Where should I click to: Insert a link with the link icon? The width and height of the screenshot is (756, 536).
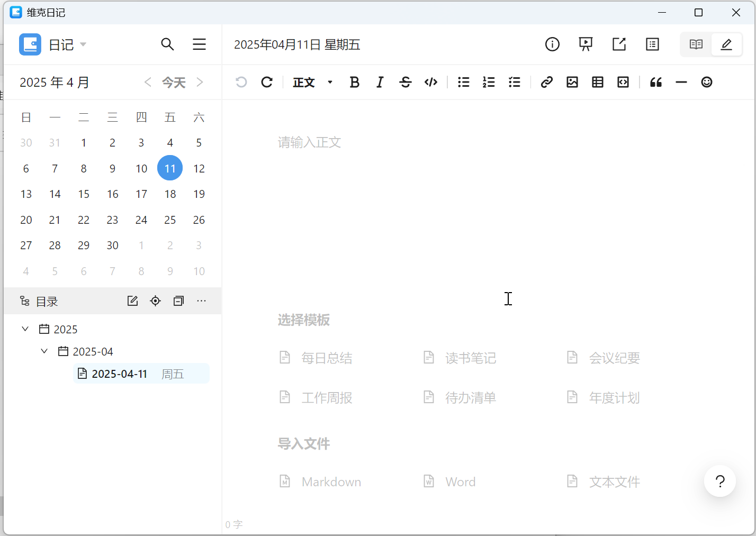(546, 82)
